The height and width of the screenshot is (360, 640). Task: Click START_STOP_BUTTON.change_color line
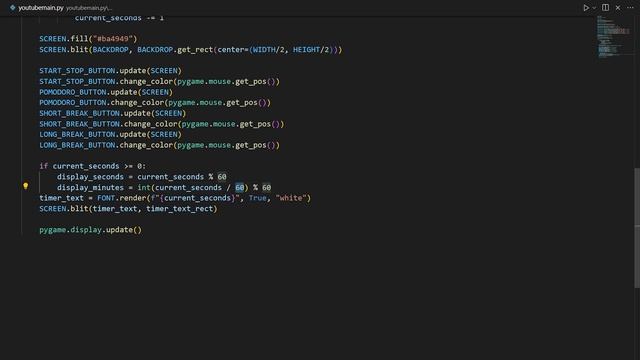point(160,82)
